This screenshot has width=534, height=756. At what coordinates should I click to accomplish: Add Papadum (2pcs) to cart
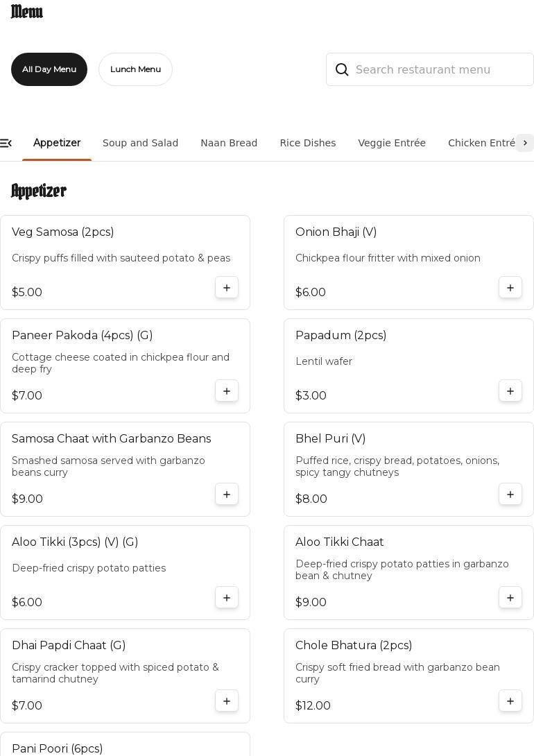point(510,391)
